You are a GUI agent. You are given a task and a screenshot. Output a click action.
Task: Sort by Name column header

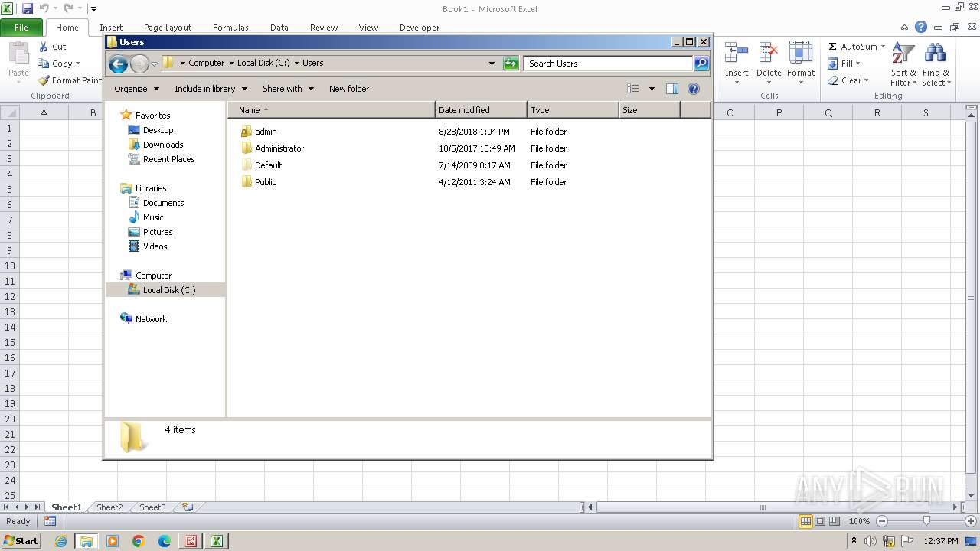331,110
